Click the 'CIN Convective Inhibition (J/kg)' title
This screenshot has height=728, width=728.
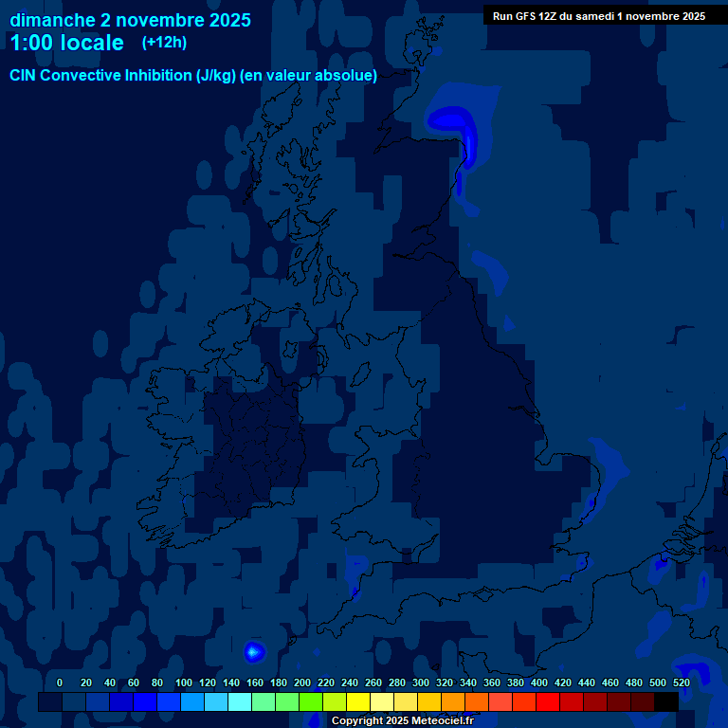pos(123,75)
